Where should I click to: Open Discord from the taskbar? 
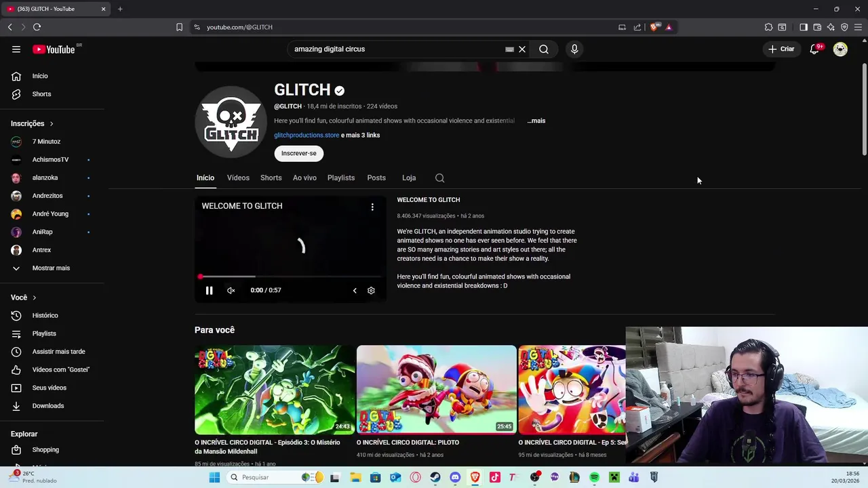pyautogui.click(x=455, y=477)
